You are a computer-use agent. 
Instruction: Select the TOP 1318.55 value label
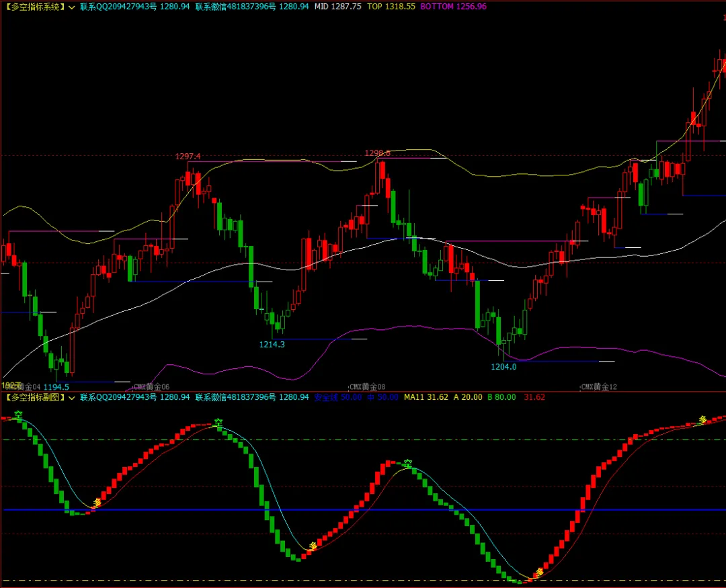(x=391, y=7)
